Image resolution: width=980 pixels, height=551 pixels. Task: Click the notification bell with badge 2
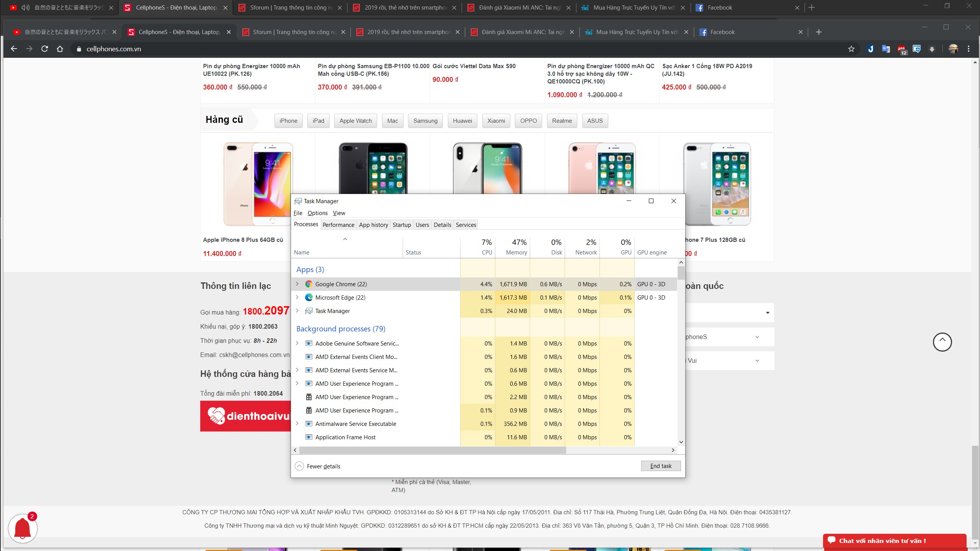tap(23, 528)
